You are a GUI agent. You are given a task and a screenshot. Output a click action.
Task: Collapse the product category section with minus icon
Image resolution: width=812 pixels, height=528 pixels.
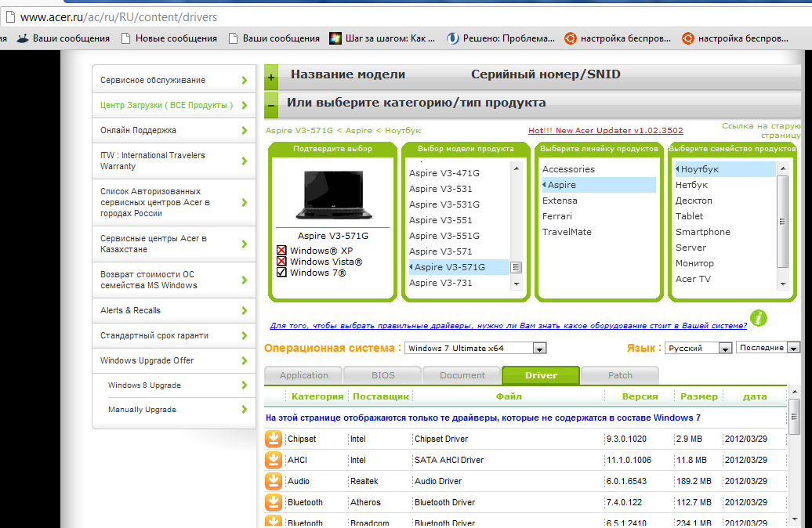271,106
